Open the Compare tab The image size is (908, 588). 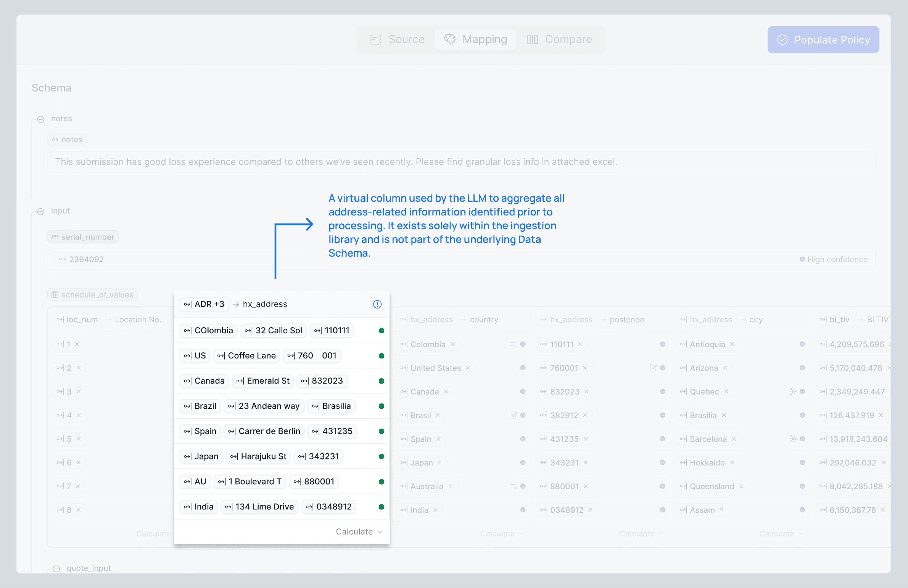click(x=559, y=39)
